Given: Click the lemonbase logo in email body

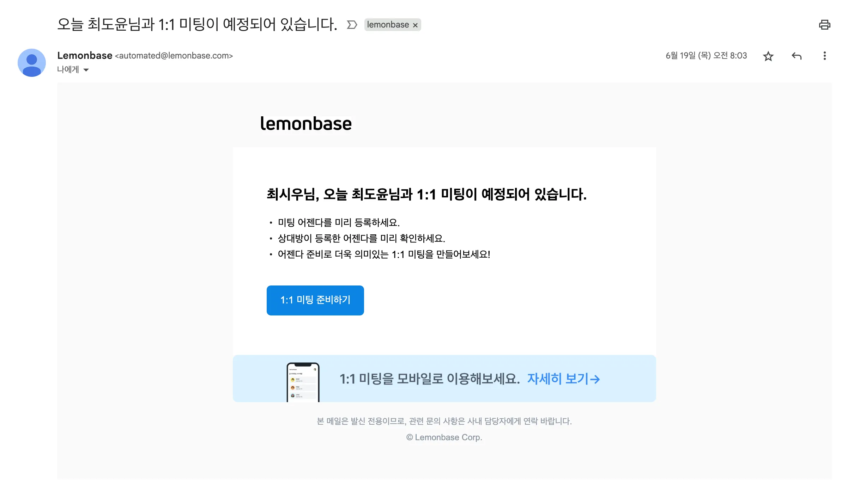Looking at the screenshot, I should click(x=306, y=124).
